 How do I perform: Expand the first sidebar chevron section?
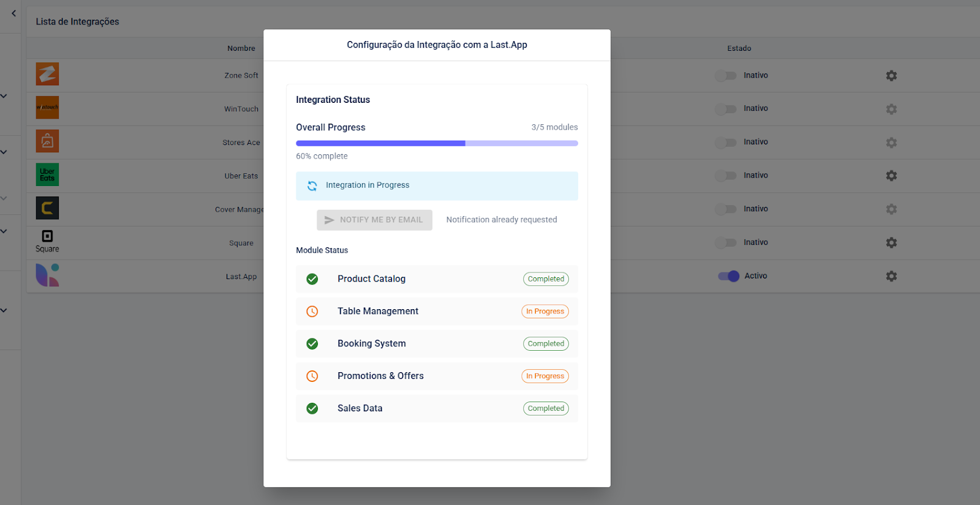coord(4,96)
